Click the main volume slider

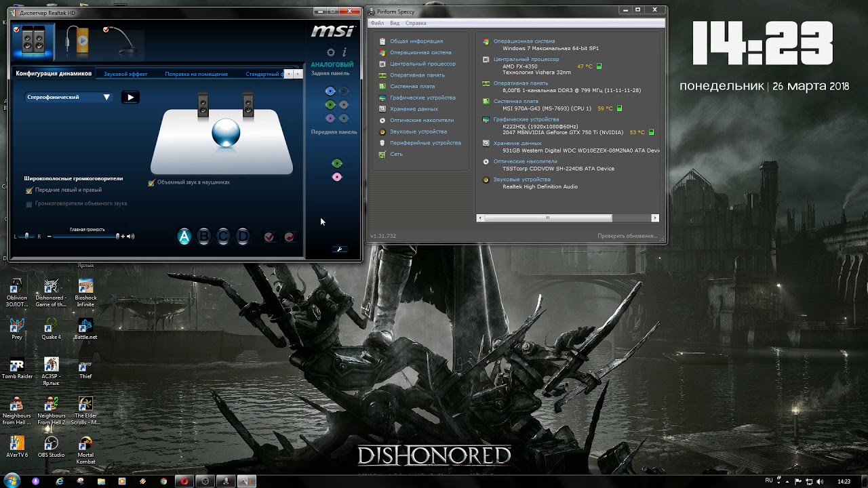86,237
